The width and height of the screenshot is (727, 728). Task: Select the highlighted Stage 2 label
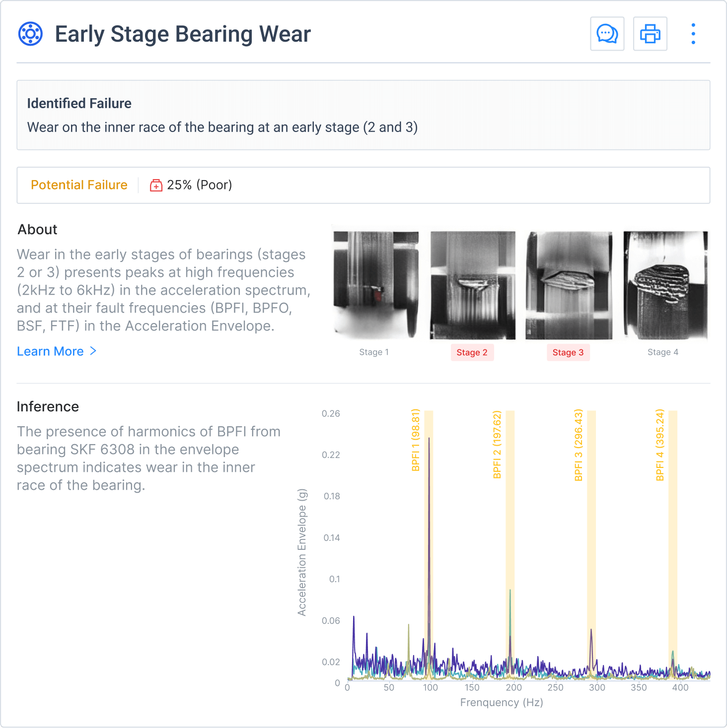tap(472, 352)
